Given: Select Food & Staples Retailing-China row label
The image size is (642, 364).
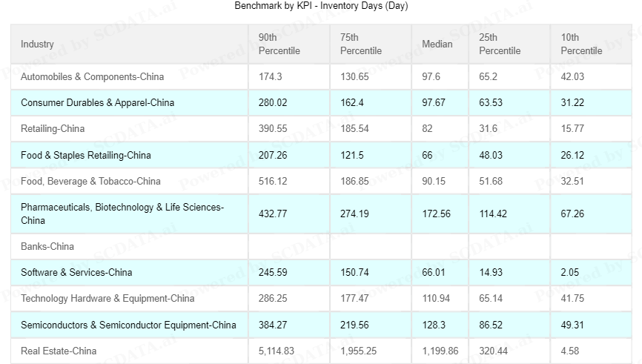Looking at the screenshot, I should coord(86,156).
